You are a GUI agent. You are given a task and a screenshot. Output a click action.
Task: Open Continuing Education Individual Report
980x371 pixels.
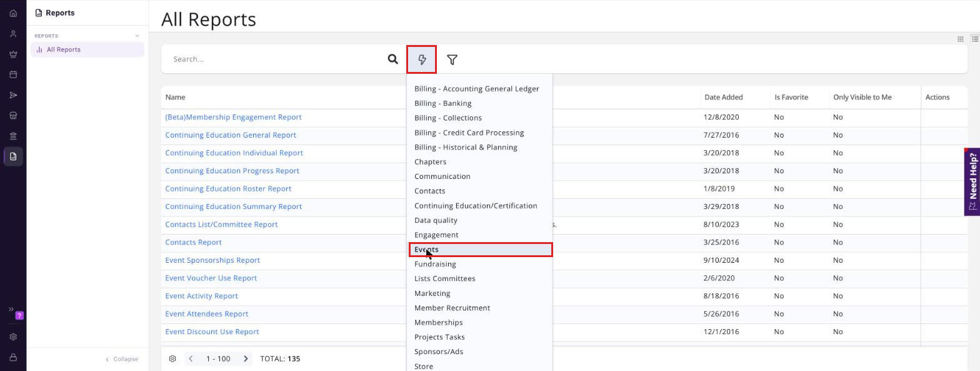(234, 153)
